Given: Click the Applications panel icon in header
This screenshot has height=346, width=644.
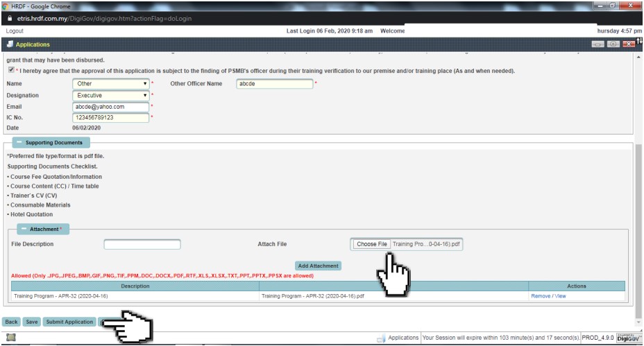Looking at the screenshot, I should pos(10,44).
